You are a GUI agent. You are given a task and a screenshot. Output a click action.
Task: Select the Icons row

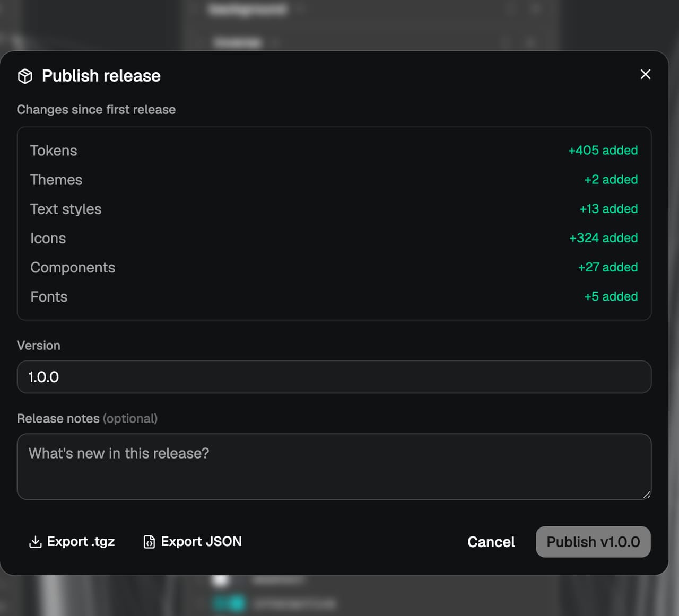pyautogui.click(x=334, y=238)
